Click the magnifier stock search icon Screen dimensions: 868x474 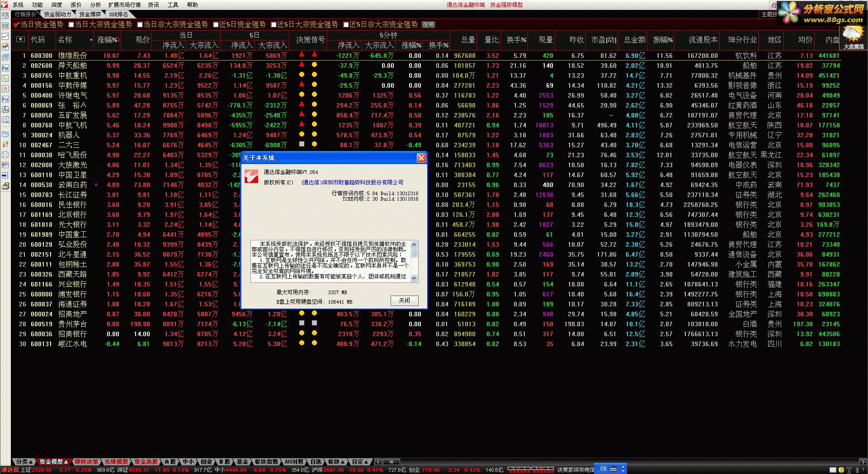[5, 120]
